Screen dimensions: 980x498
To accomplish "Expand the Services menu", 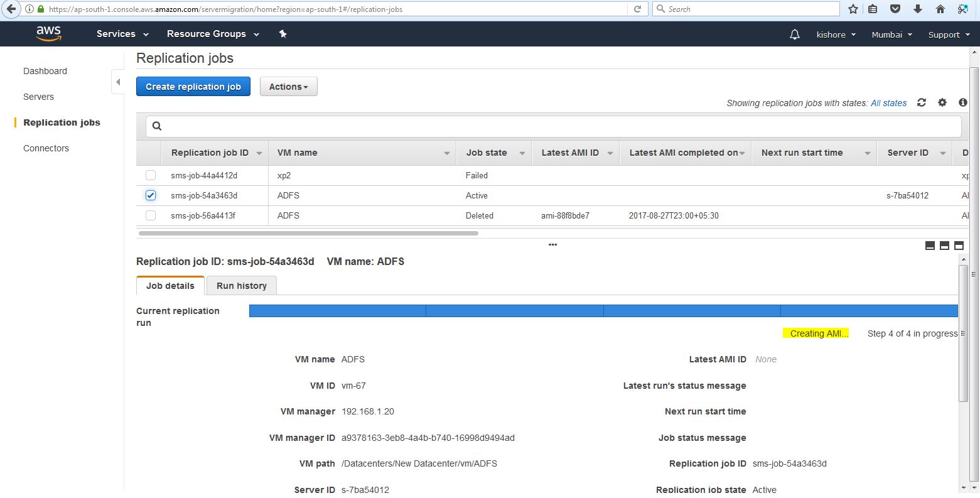I will (x=122, y=34).
